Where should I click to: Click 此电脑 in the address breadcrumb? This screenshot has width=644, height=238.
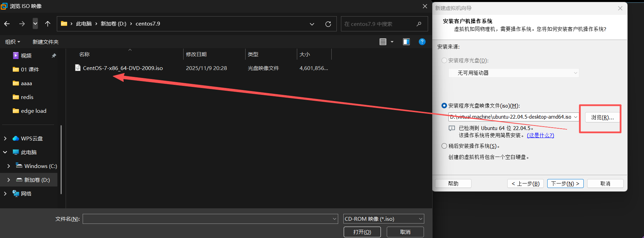coord(84,24)
